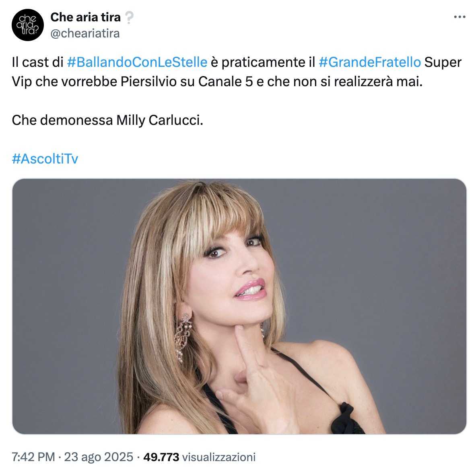Click the 23 ago 2025 date
The width and height of the screenshot is (474, 476).
[x=99, y=457]
